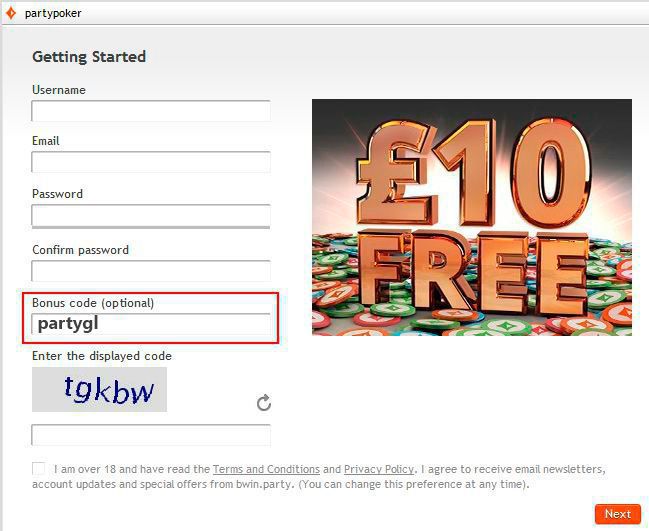
Task: Click the Bonus code (optional) label
Action: (93, 303)
